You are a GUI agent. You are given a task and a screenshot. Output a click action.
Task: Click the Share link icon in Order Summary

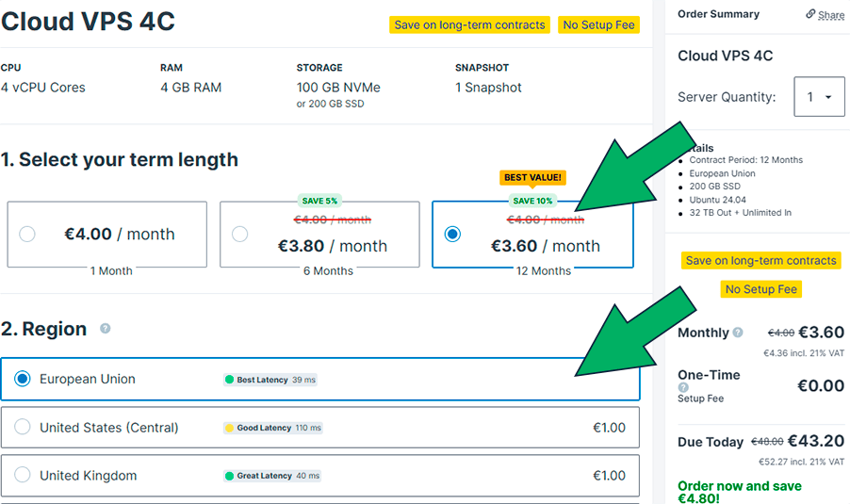click(810, 14)
